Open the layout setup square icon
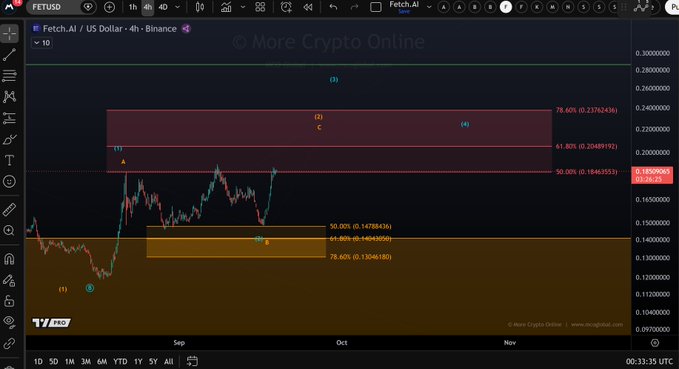 376,7
